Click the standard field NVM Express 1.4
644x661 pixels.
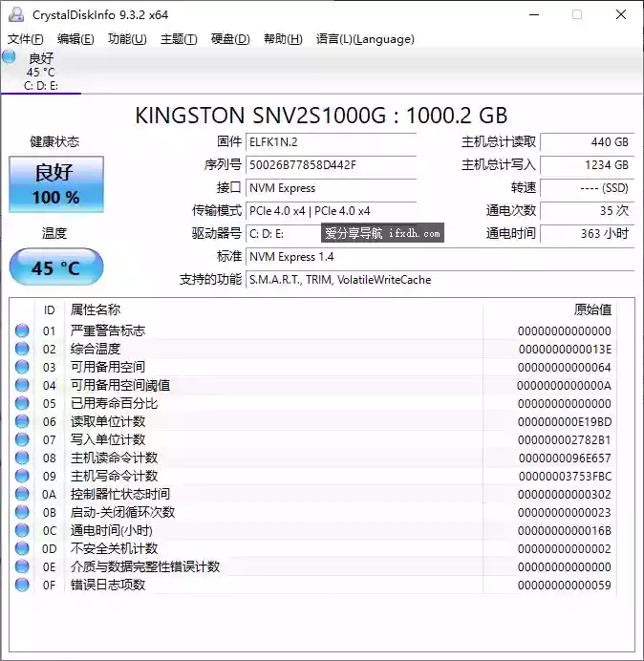(440, 257)
